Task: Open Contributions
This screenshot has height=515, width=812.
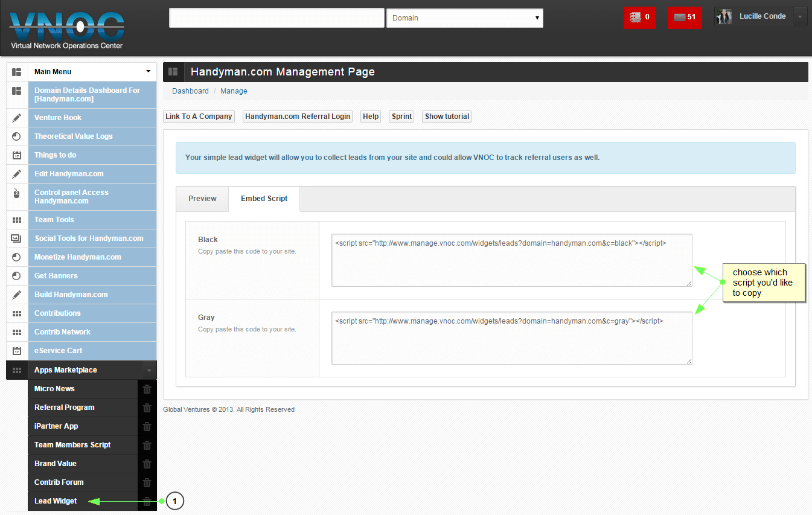Action: coord(92,313)
